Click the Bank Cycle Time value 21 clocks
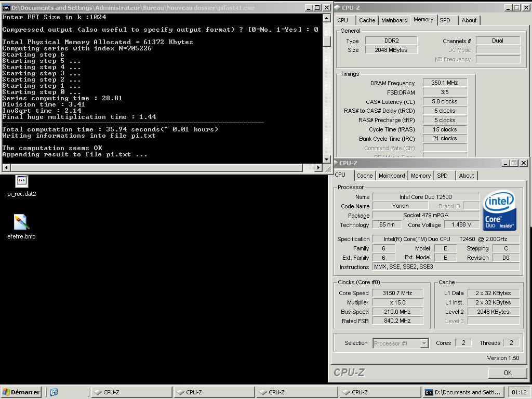 click(445, 138)
